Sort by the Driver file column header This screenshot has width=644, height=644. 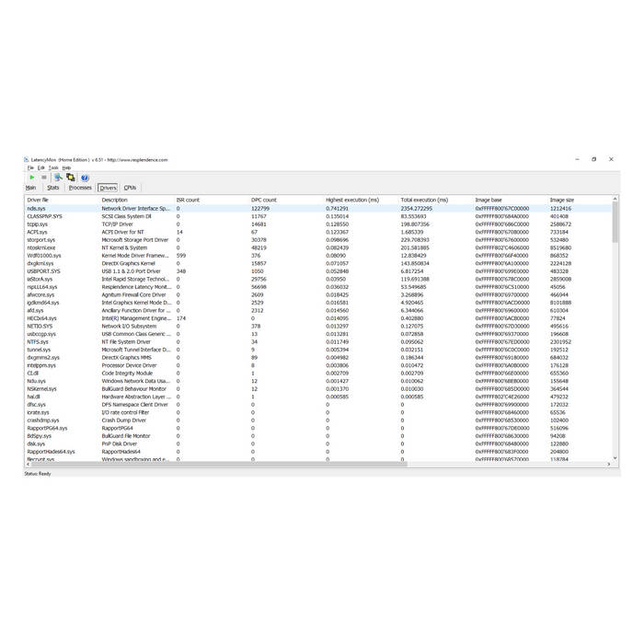(39, 200)
